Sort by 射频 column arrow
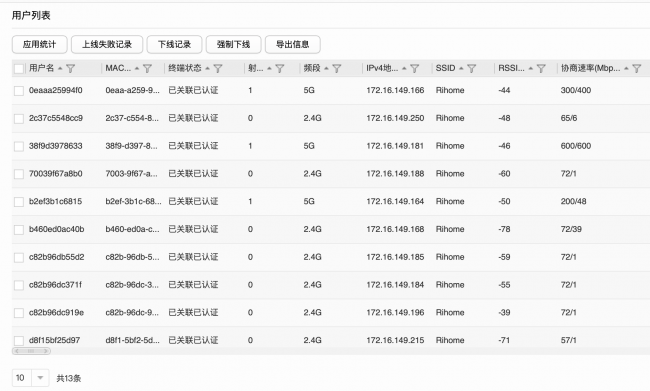Screen dimensions: 650x391 [269, 68]
